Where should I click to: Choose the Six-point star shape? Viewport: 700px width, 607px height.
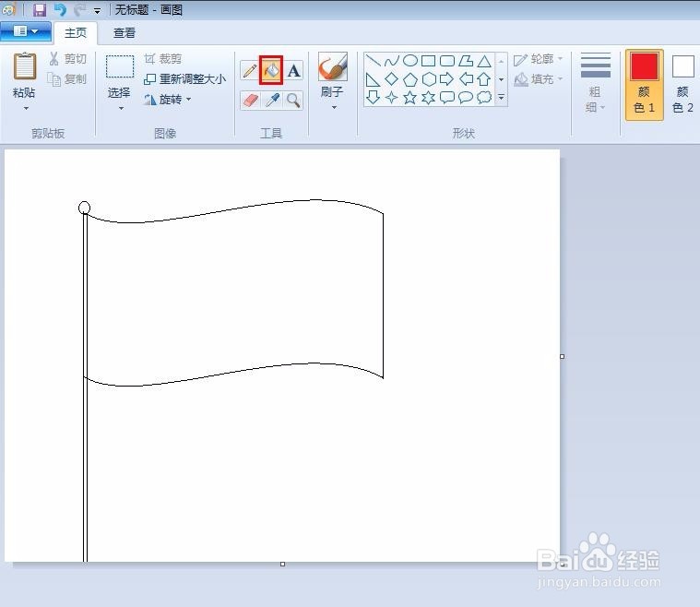pos(429,97)
